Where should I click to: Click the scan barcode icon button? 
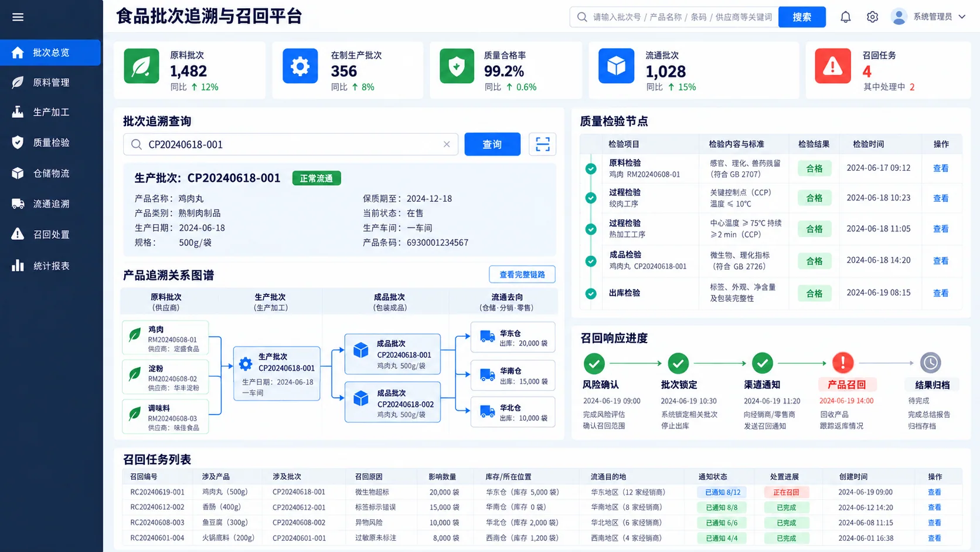(x=543, y=144)
